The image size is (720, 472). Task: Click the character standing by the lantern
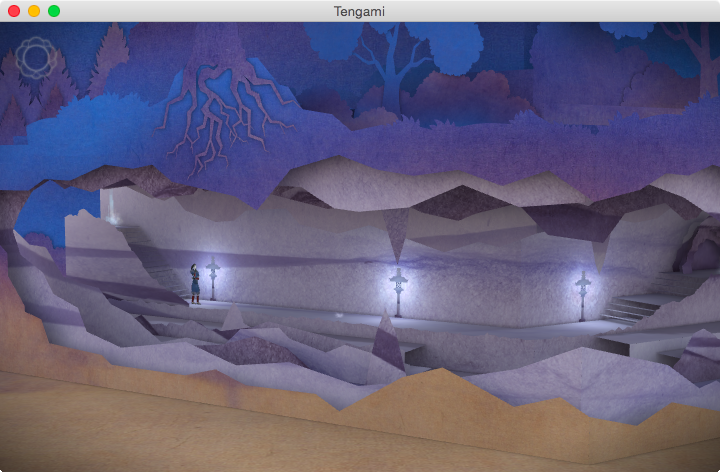195,284
